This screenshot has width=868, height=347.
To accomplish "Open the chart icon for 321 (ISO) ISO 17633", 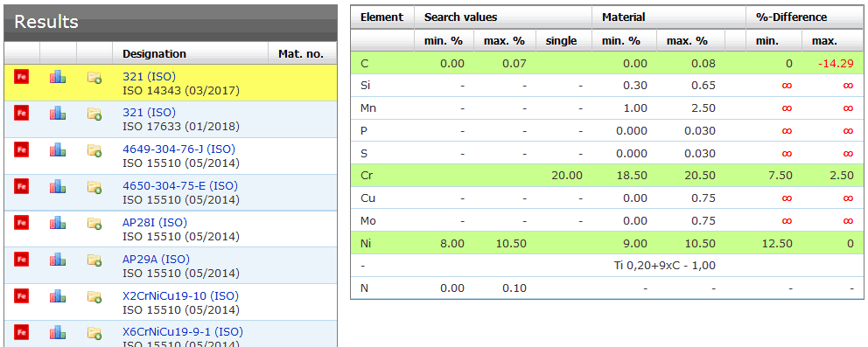I will [58, 114].
